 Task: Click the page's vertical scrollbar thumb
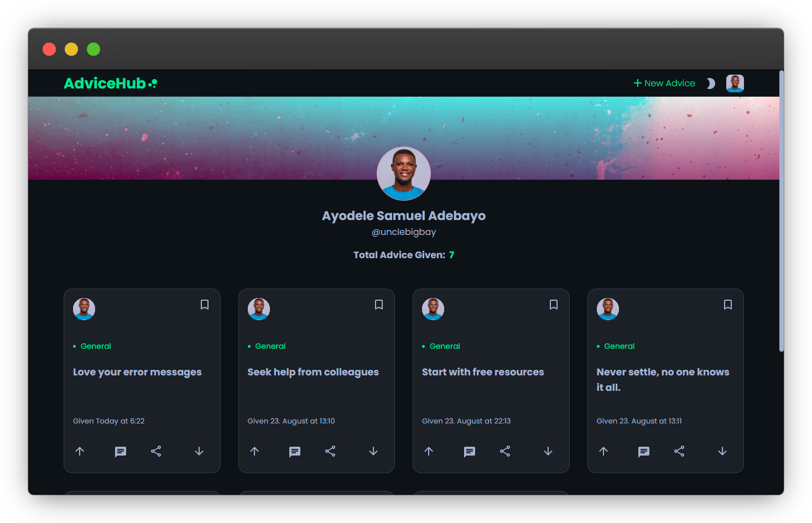(782, 211)
